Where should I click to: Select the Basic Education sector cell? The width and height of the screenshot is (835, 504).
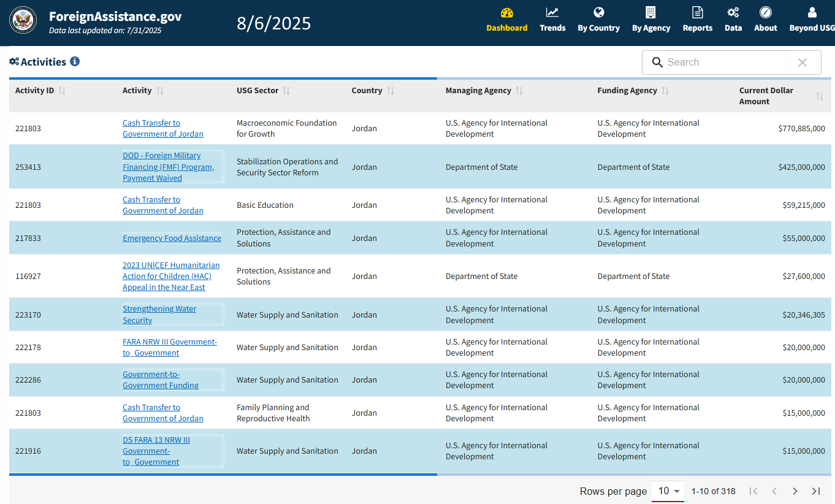265,205
